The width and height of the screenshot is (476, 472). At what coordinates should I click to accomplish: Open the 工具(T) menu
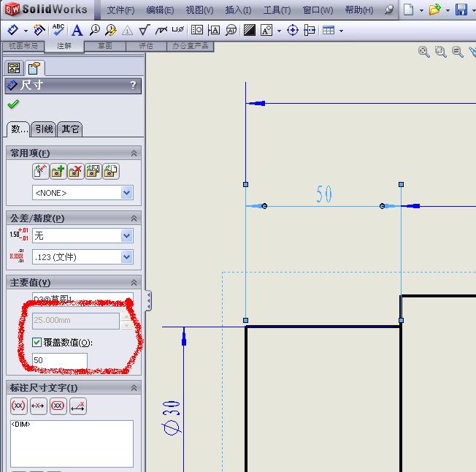coord(277,10)
